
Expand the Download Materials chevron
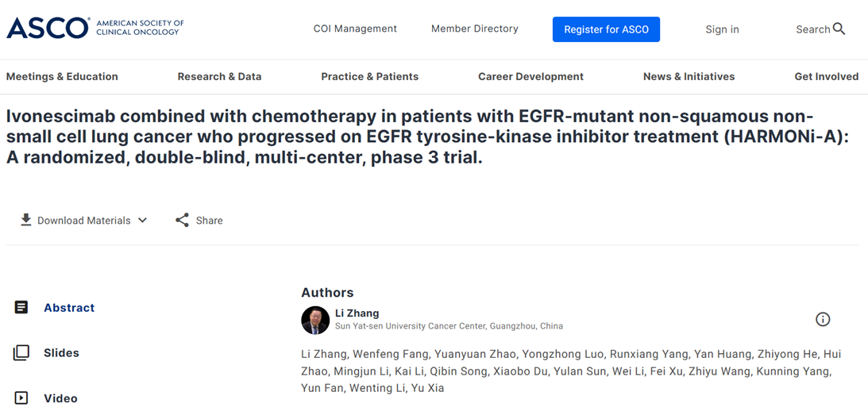pos(142,220)
